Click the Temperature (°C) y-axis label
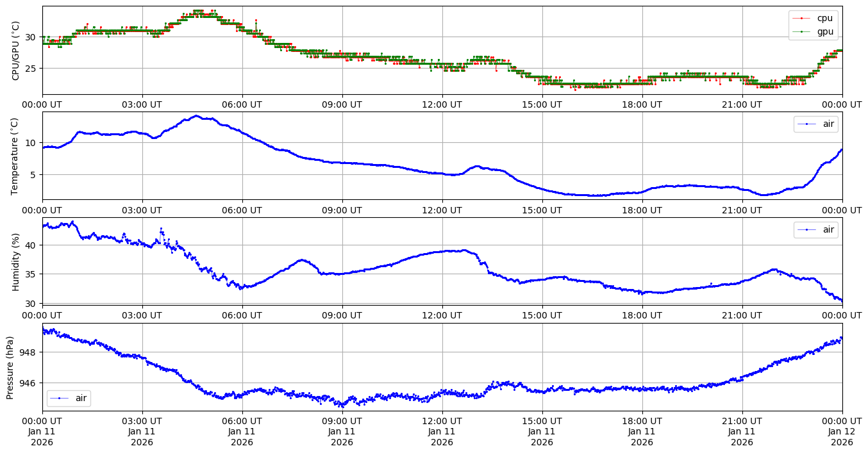This screenshot has width=868, height=453. pyautogui.click(x=16, y=156)
